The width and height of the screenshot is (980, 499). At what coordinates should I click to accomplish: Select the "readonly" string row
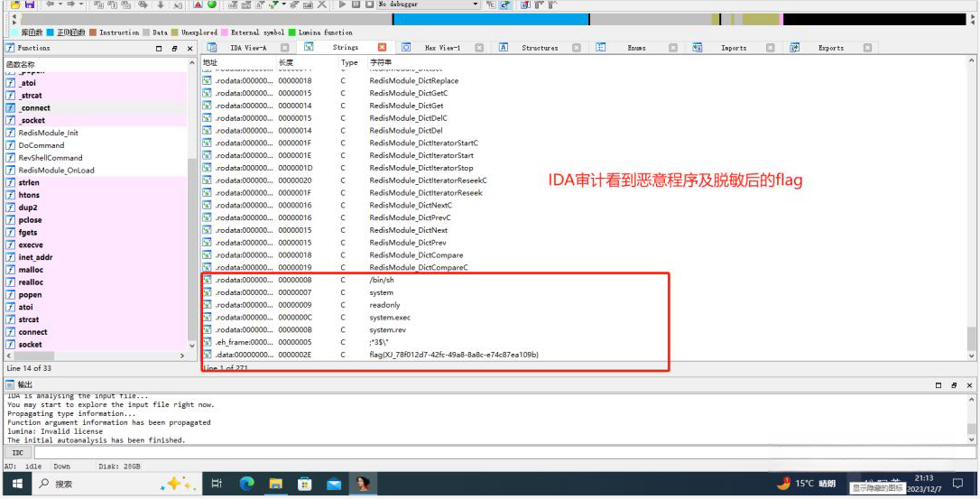point(583,305)
